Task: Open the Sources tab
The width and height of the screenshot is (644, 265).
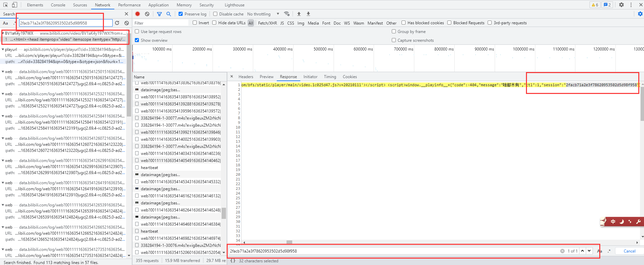Action: point(80,5)
